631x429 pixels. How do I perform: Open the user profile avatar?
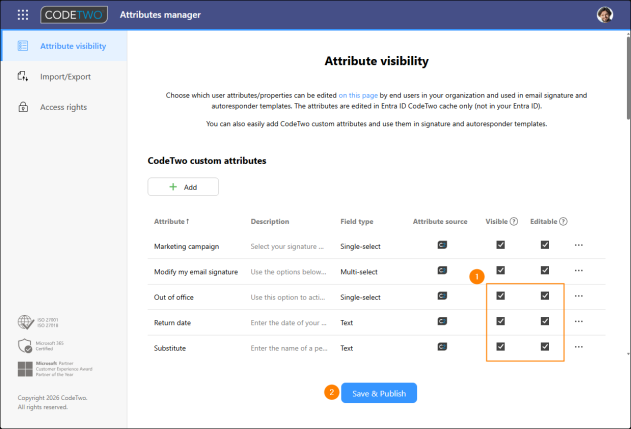(604, 15)
